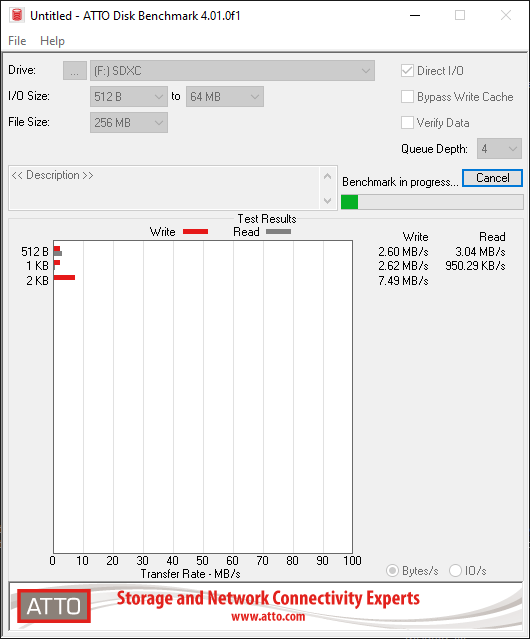Click the description scroll down arrow
The width and height of the screenshot is (530, 639).
(x=328, y=200)
